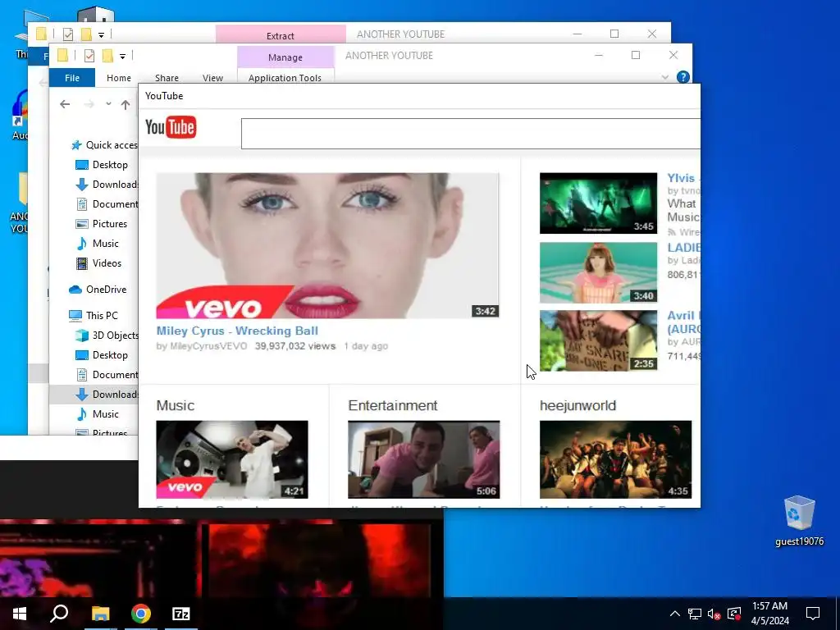Select Music under This PC
Image resolution: width=840 pixels, height=630 pixels.
(97, 414)
